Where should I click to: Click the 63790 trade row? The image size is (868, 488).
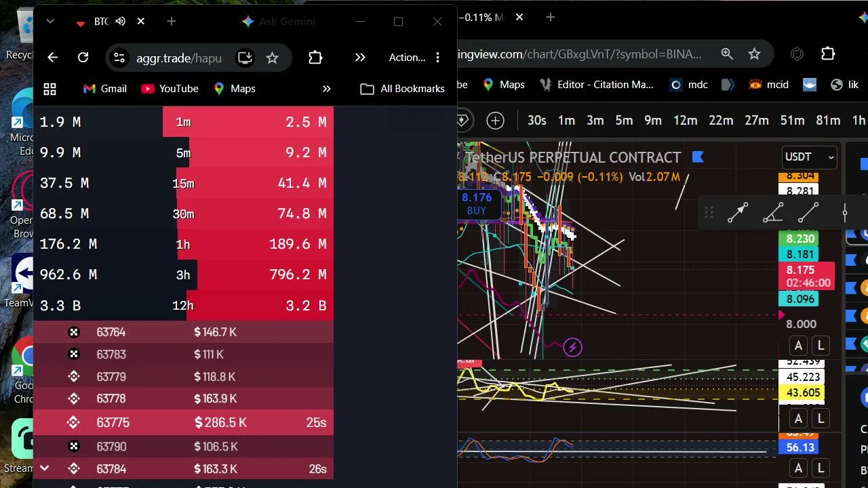click(183, 447)
